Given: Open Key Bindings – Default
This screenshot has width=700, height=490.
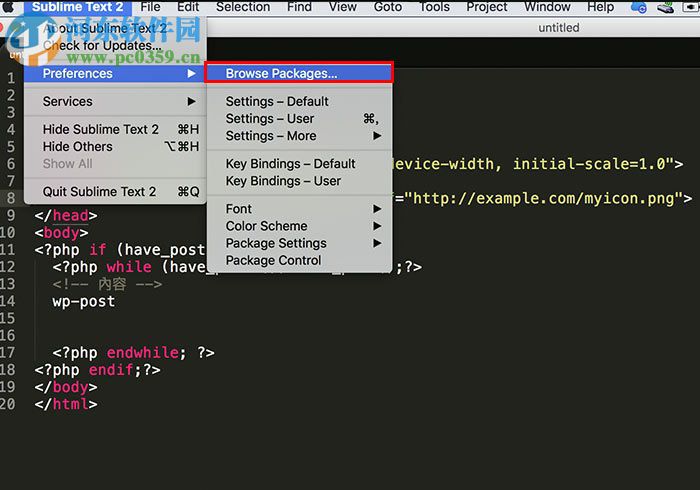Looking at the screenshot, I should [299, 164].
